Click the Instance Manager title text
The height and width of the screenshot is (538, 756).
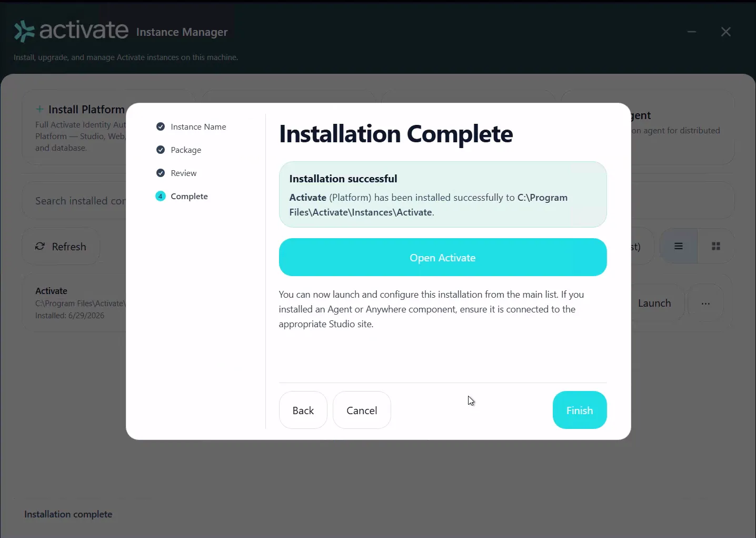[x=182, y=32]
